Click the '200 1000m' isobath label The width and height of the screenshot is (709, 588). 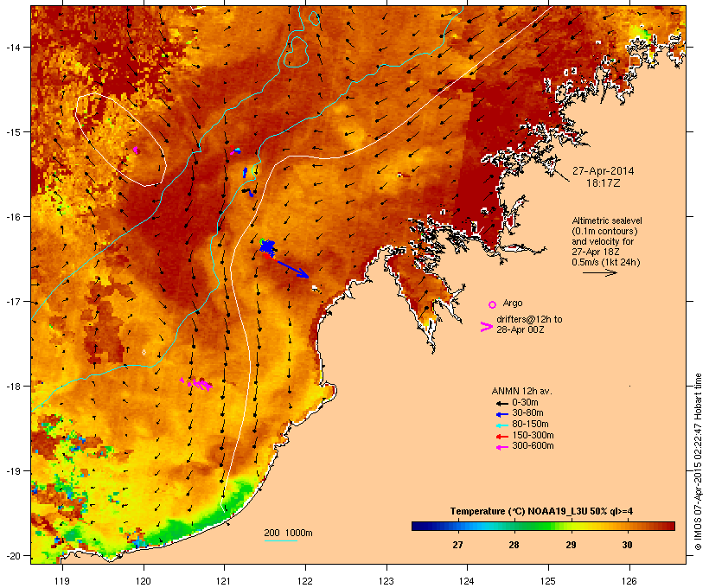click(x=288, y=533)
